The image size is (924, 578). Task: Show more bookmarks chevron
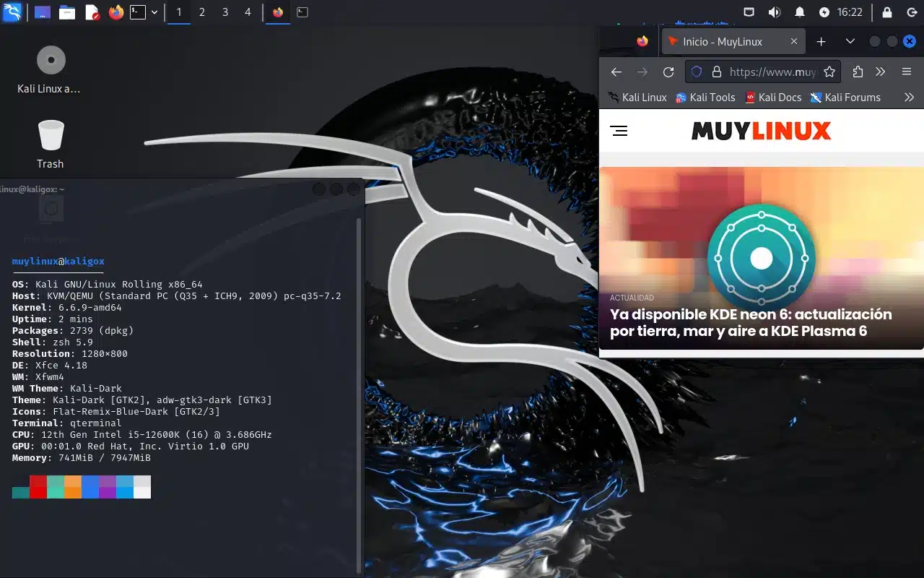pos(909,97)
